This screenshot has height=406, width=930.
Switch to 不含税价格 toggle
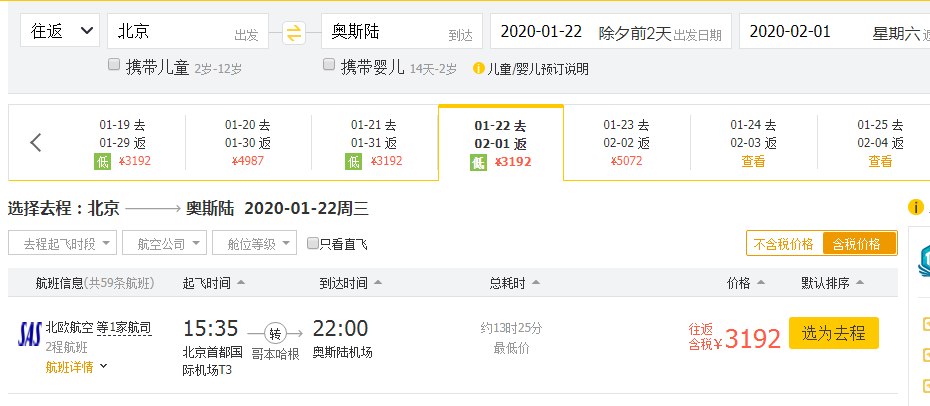pos(784,244)
